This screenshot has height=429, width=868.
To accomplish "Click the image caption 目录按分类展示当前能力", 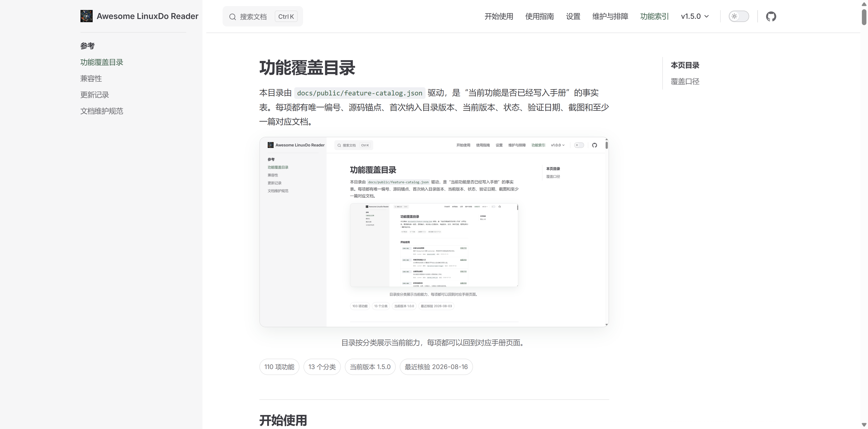I will 434,343.
